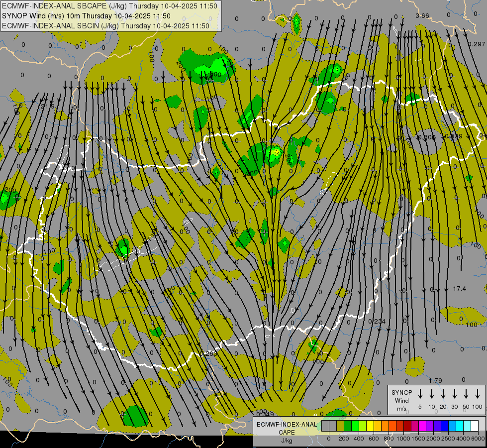
Task: Click the 30 m/s wind arrow in legend
Action: click(x=455, y=393)
